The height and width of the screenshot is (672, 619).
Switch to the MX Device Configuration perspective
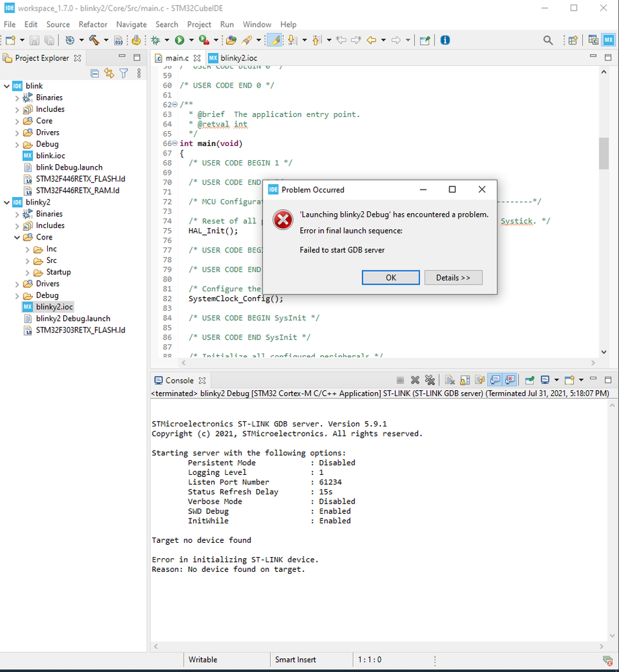[x=609, y=40]
